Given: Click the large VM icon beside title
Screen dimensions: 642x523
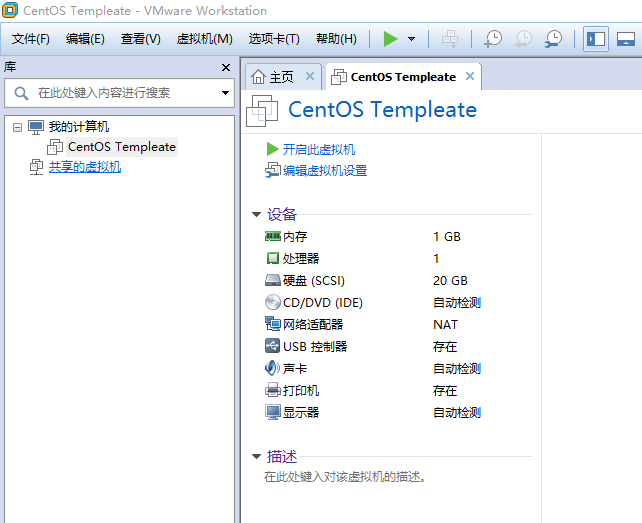Looking at the screenshot, I should (262, 111).
